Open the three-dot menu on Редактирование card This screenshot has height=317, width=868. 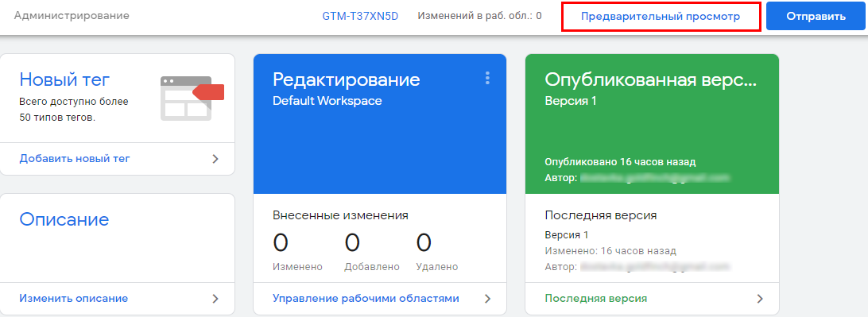487,79
